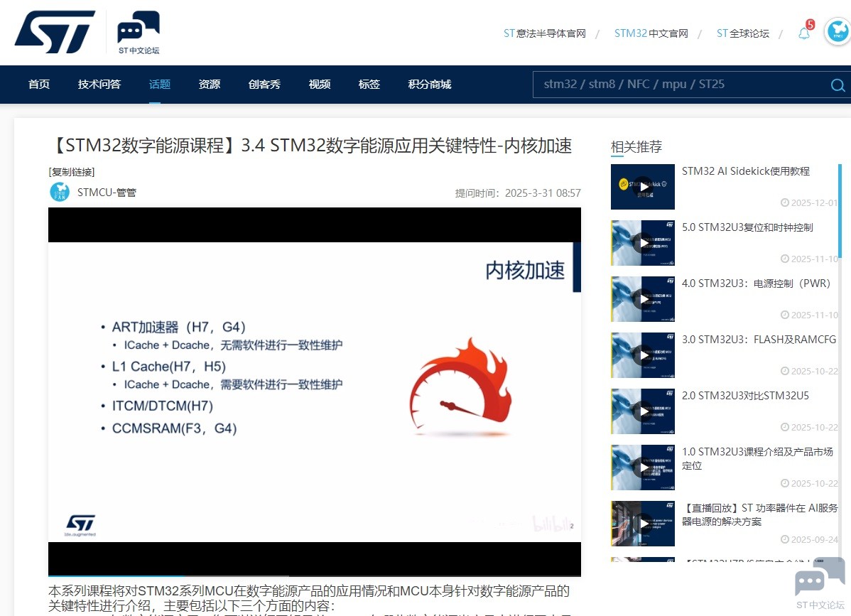
Task: Click the search magnifier icon
Action: 838,85
